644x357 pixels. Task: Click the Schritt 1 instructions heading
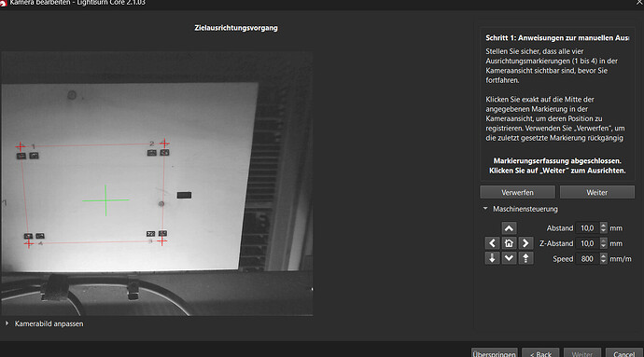click(x=557, y=38)
